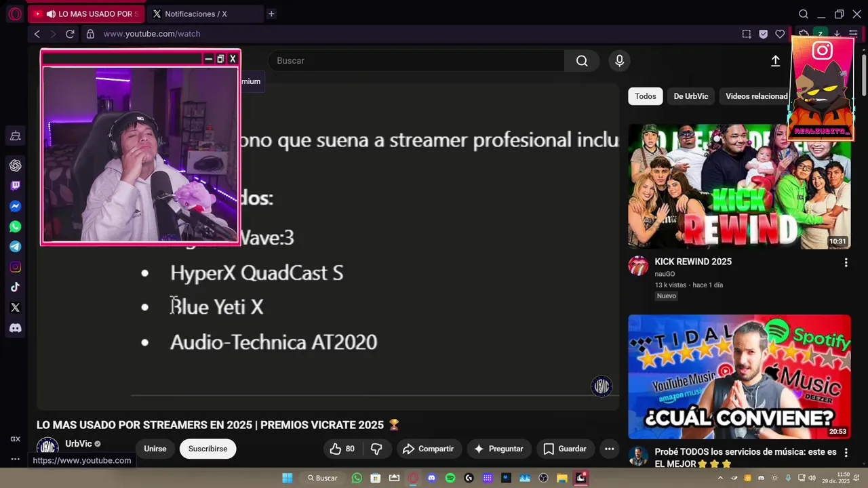Open the GX Corner icon at sidebar bottom
The image size is (868, 488).
tap(15, 439)
